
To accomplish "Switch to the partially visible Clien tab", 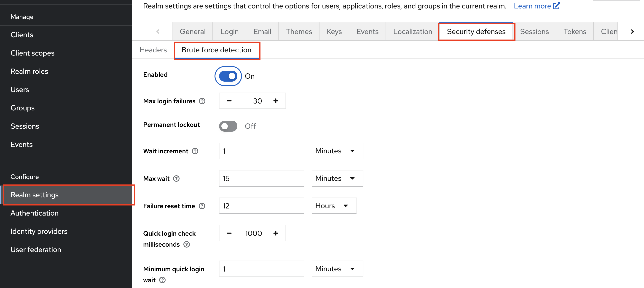I will [606, 32].
